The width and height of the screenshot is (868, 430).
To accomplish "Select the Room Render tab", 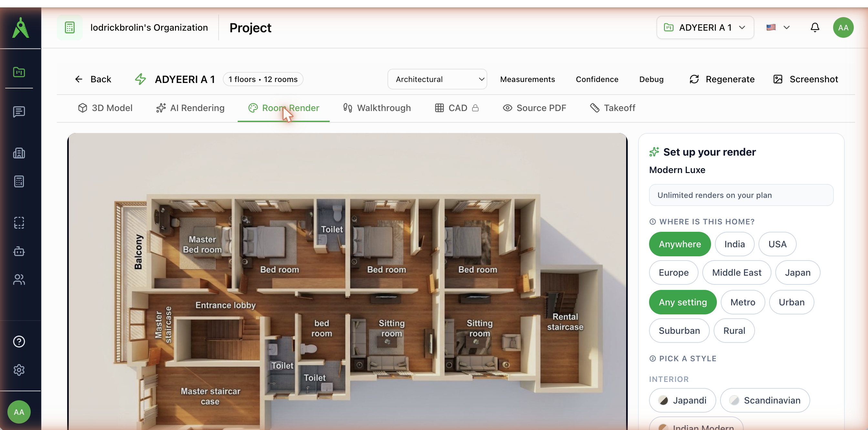I will pyautogui.click(x=284, y=108).
